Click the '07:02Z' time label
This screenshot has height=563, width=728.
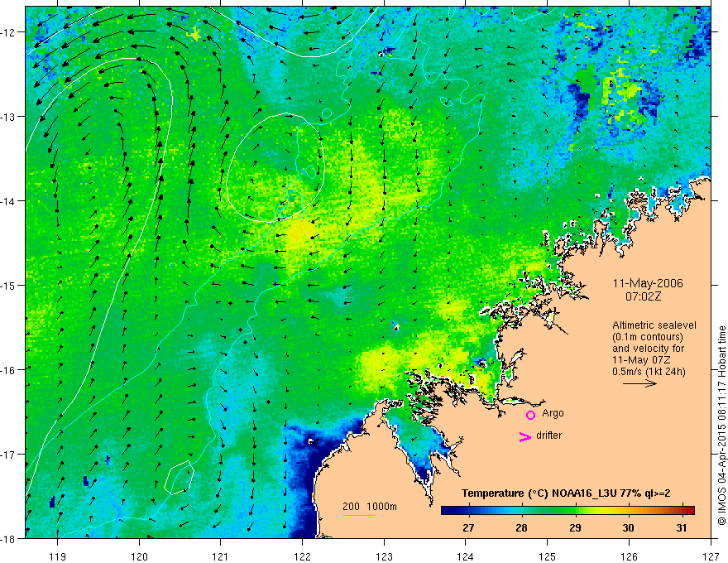[643, 296]
